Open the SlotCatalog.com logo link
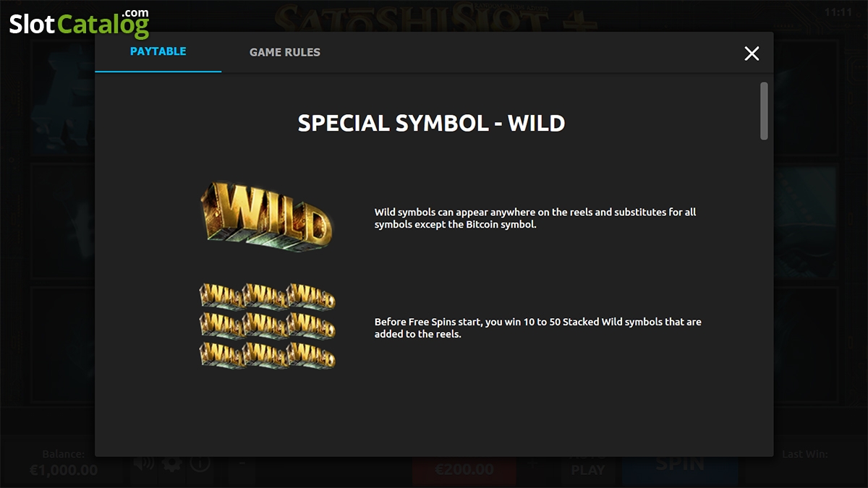The height and width of the screenshot is (488, 868). pos(79,23)
